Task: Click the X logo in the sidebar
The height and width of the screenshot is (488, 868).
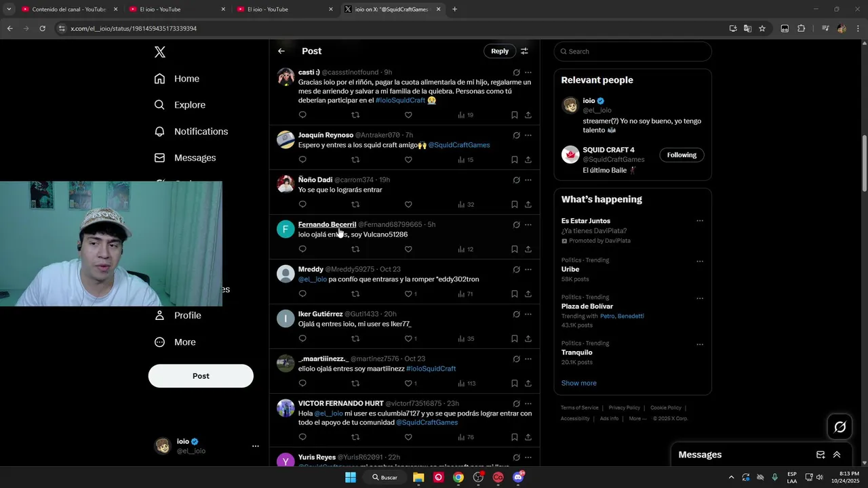Action: point(160,52)
